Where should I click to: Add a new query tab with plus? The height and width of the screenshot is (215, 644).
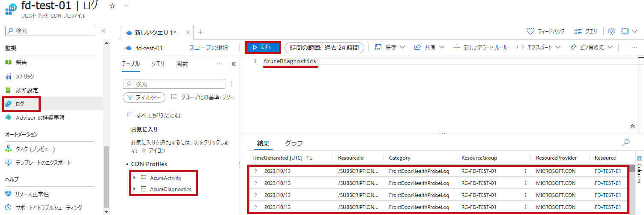[200, 32]
